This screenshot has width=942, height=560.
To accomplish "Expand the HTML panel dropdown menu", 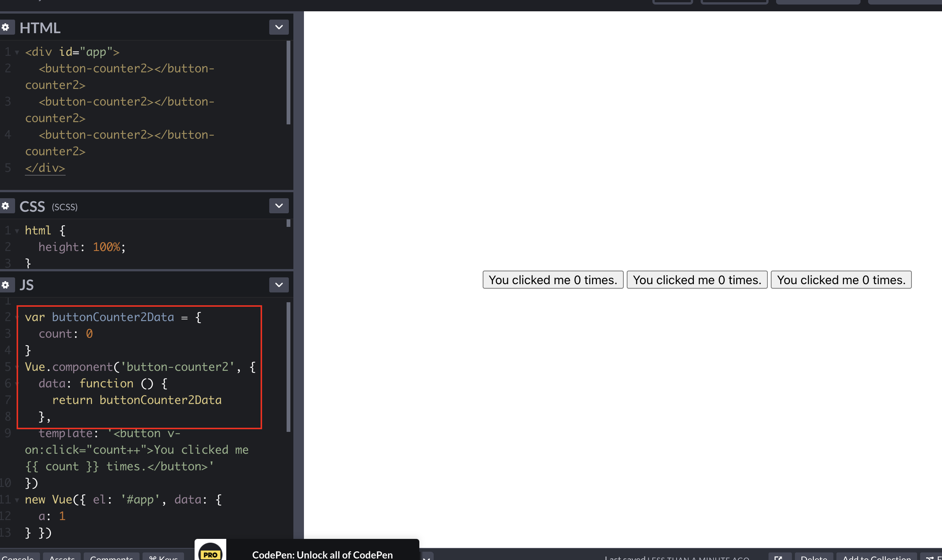I will (279, 27).
